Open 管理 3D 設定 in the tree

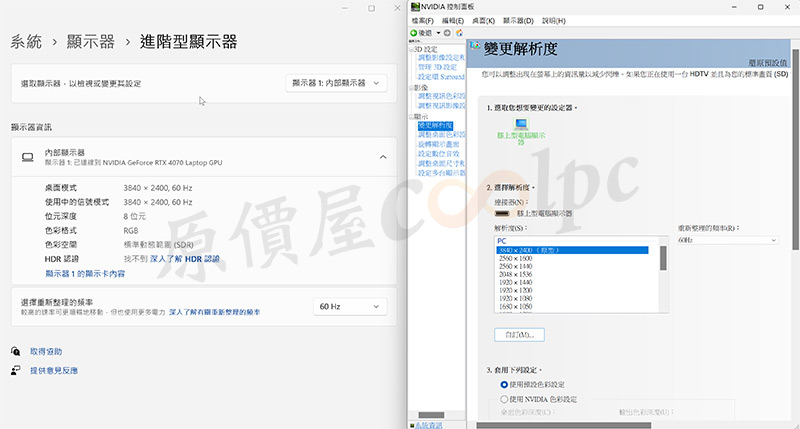[437, 67]
